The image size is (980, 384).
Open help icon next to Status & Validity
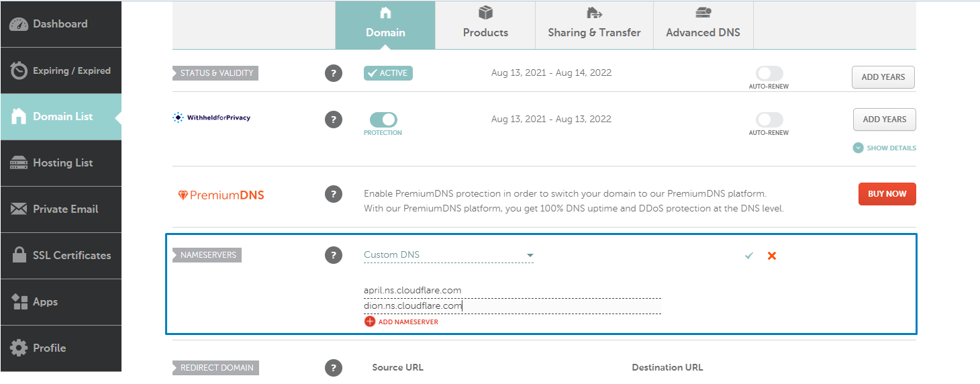334,73
